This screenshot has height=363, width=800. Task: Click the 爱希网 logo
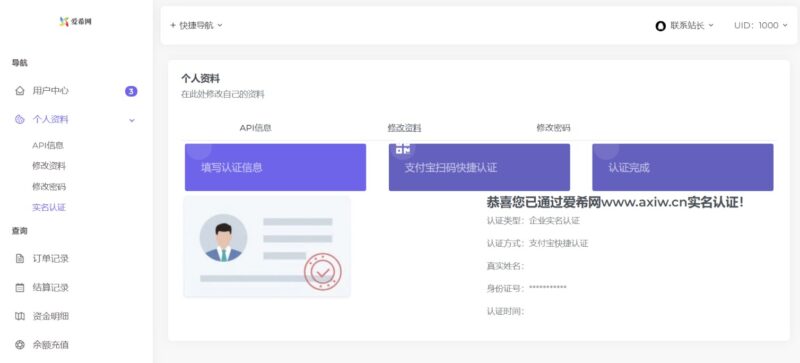[x=76, y=21]
